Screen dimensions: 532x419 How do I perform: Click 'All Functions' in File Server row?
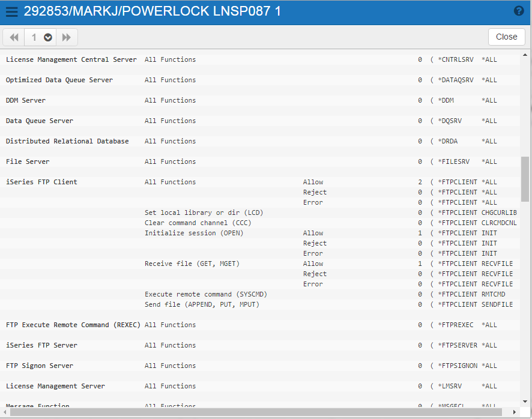[170, 161]
